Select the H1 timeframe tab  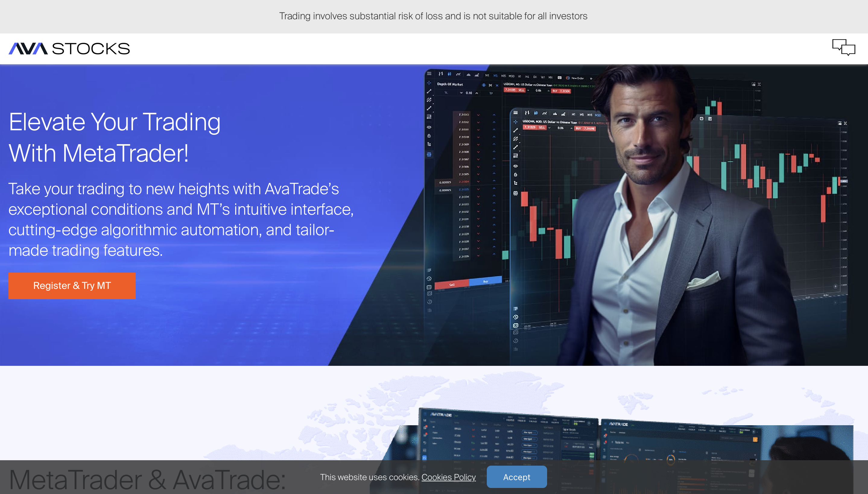[x=520, y=77]
